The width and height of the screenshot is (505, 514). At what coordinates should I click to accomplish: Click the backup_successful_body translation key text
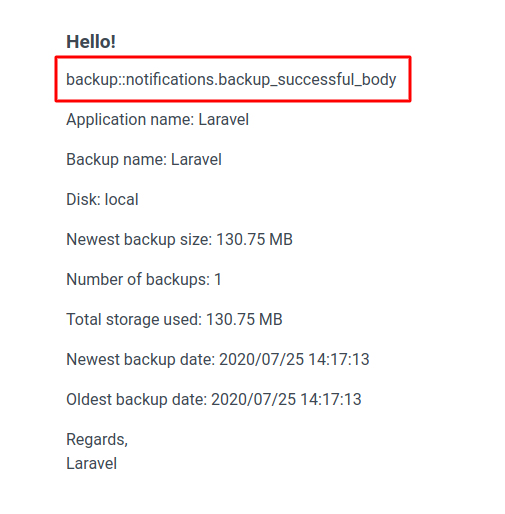[x=231, y=80]
